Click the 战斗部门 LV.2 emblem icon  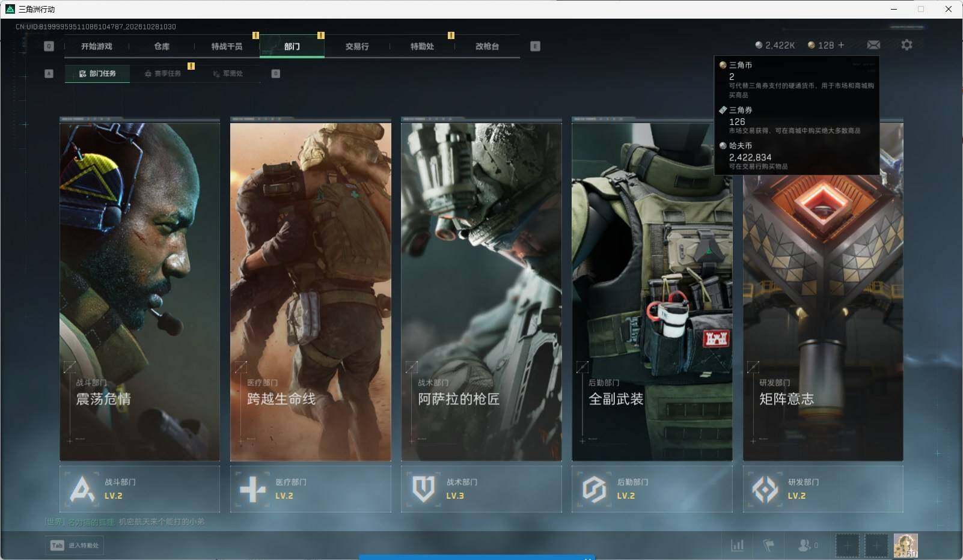(x=82, y=489)
